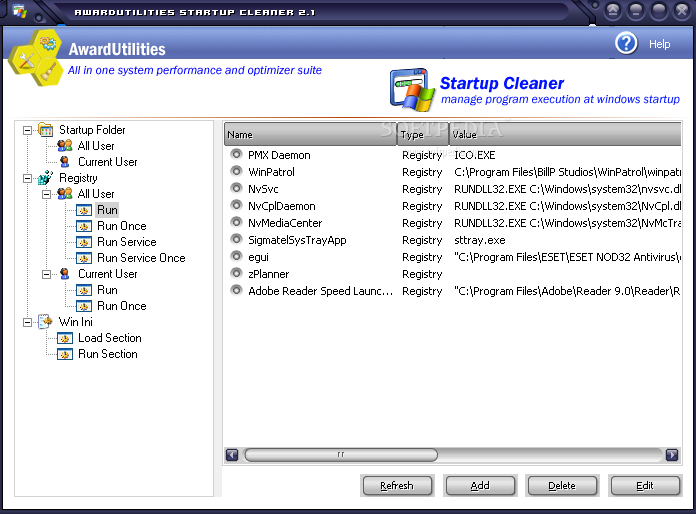Click the Startup Folder calendar folder icon
Screen dimensions: 696x514
[46, 130]
